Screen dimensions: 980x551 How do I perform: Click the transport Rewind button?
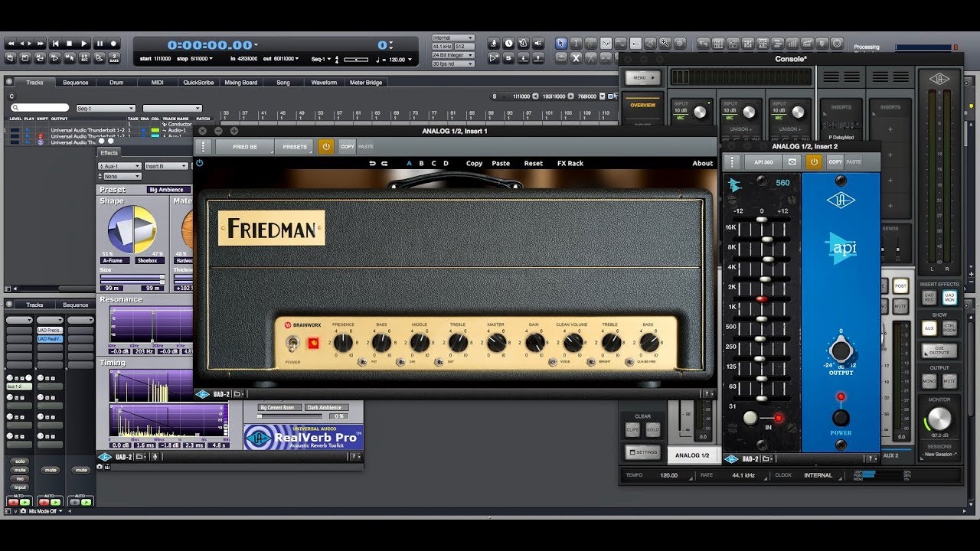click(x=11, y=44)
